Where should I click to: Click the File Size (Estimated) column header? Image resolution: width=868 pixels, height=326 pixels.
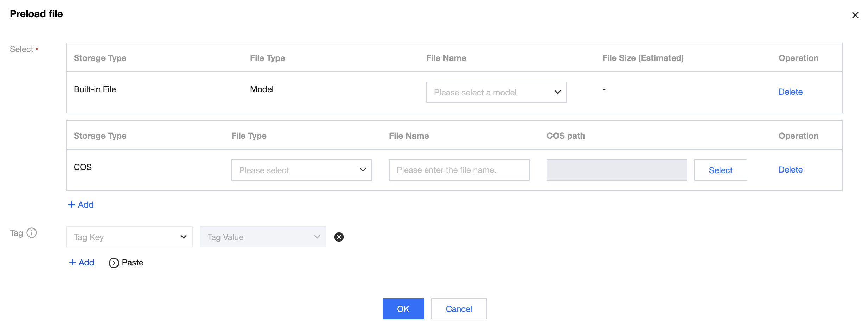tap(643, 58)
